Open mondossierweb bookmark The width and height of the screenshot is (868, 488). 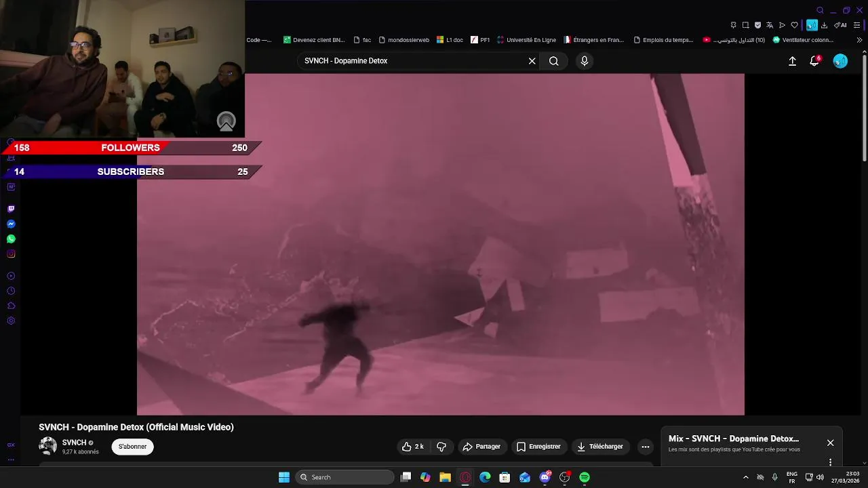[x=403, y=40]
